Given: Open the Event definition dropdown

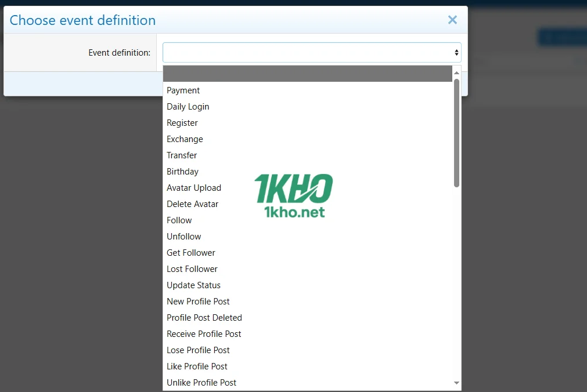Looking at the screenshot, I should click(x=312, y=53).
